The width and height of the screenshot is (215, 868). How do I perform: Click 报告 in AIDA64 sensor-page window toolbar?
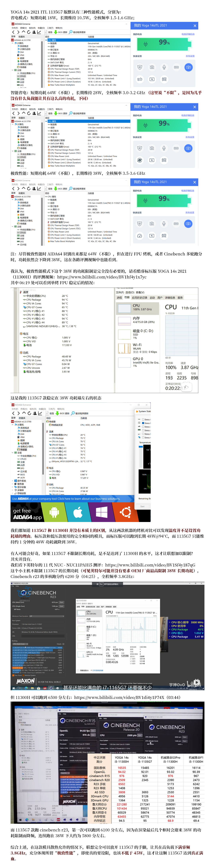[50, 414]
